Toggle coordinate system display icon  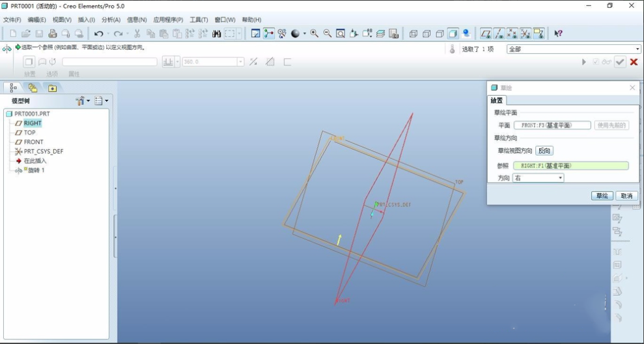pos(525,34)
